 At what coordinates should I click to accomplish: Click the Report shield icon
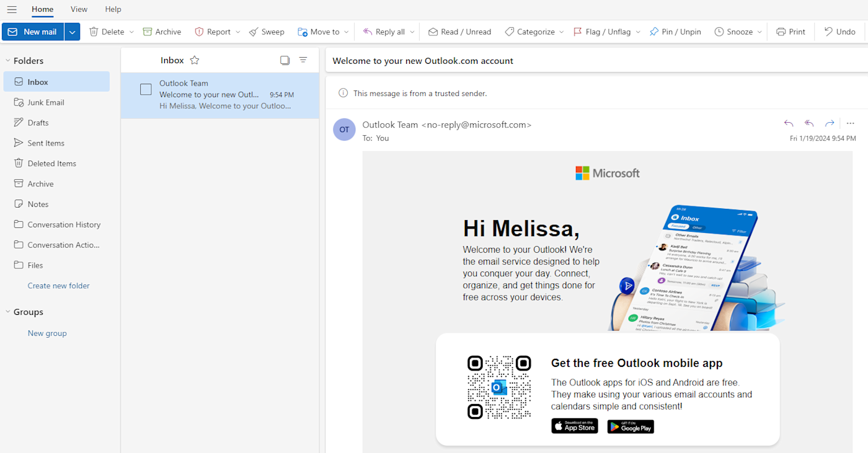click(199, 32)
